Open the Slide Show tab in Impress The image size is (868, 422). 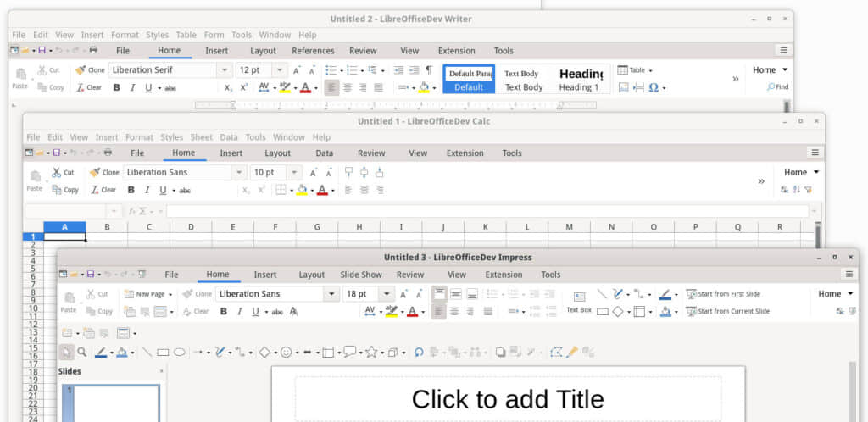click(361, 275)
